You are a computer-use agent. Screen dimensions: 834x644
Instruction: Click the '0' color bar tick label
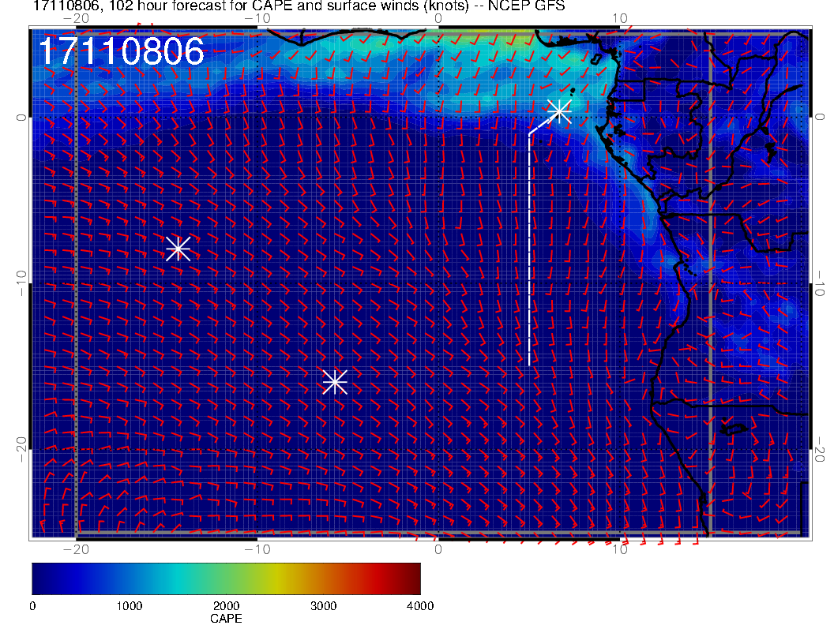[32, 606]
